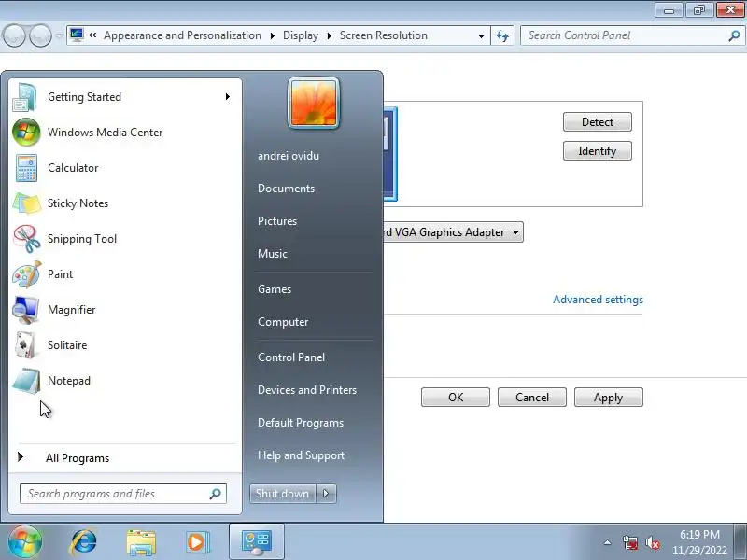The width and height of the screenshot is (747, 560).
Task: Click the user account flower picture
Action: (314, 103)
